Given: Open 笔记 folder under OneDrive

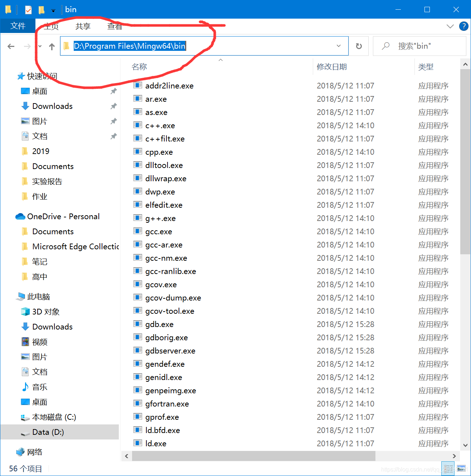Looking at the screenshot, I should (x=39, y=261).
